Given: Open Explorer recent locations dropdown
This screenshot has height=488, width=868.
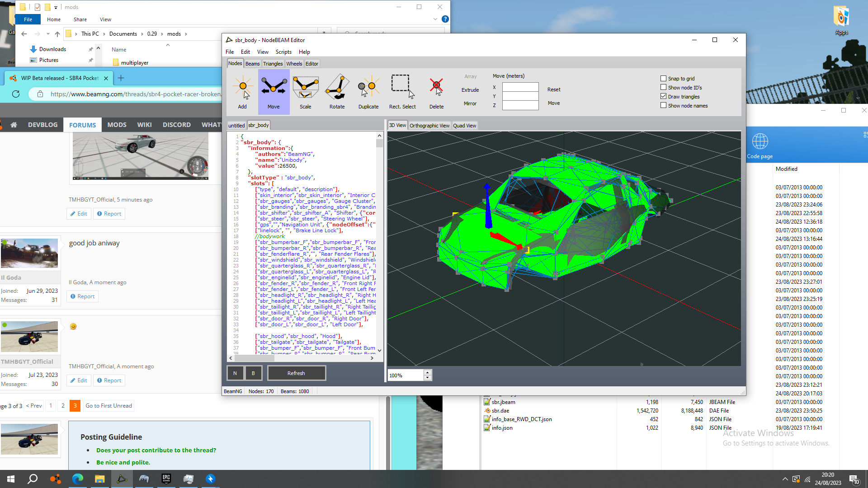Looking at the screenshot, I should tap(48, 34).
